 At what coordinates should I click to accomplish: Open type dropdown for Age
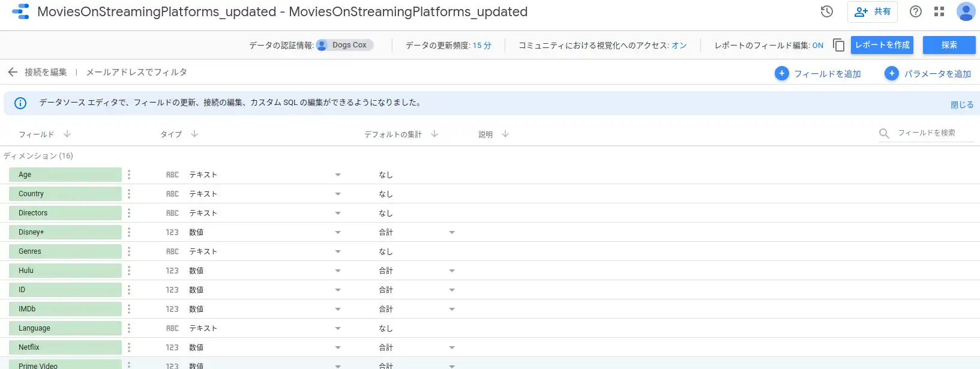coord(338,175)
